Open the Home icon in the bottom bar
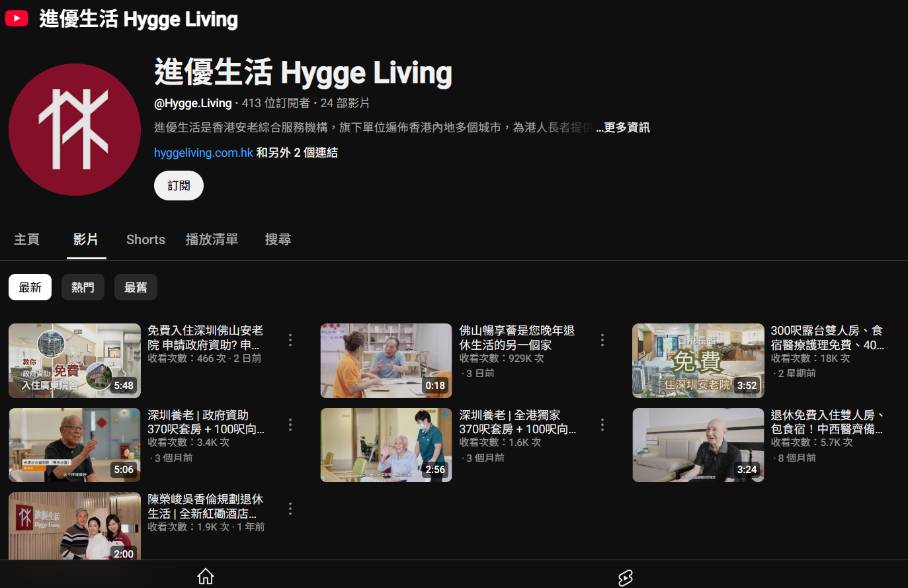The image size is (908, 588). [x=206, y=577]
